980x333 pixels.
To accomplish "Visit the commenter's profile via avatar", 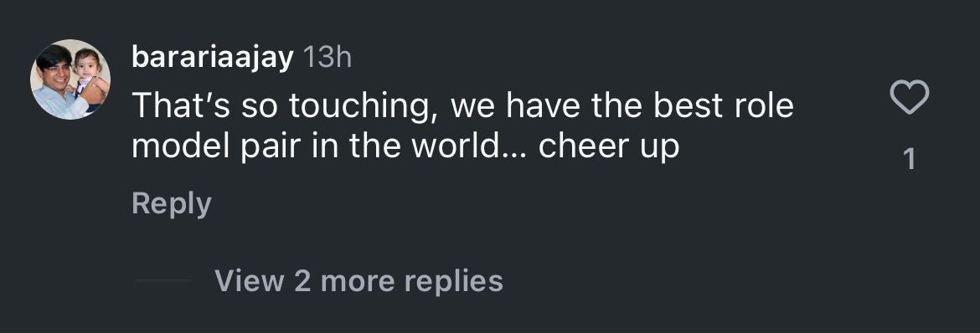I will (x=70, y=79).
